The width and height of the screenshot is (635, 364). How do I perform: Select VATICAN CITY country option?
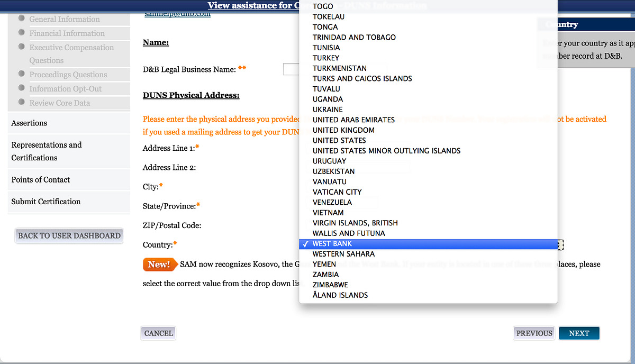(x=337, y=192)
